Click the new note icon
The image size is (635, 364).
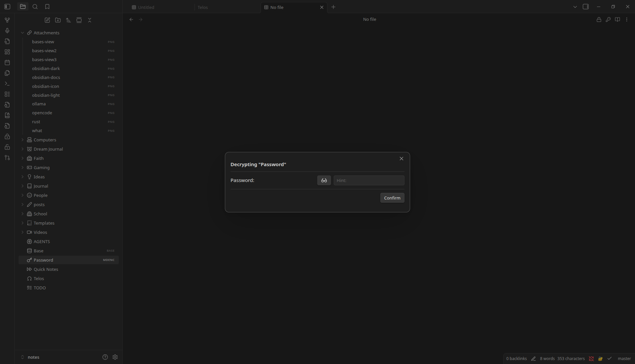[x=47, y=20]
